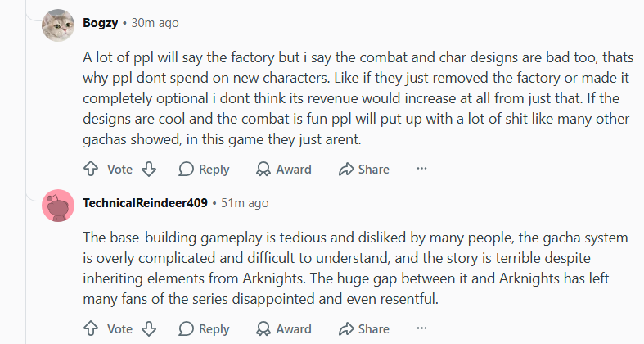This screenshot has height=344, width=644.
Task: Downvote TechnicalReindeer409's comment
Action: [149, 328]
